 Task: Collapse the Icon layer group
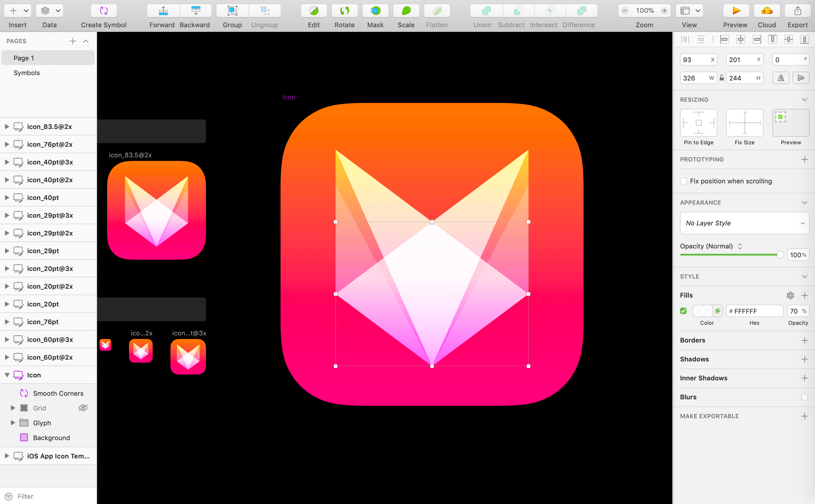click(7, 375)
